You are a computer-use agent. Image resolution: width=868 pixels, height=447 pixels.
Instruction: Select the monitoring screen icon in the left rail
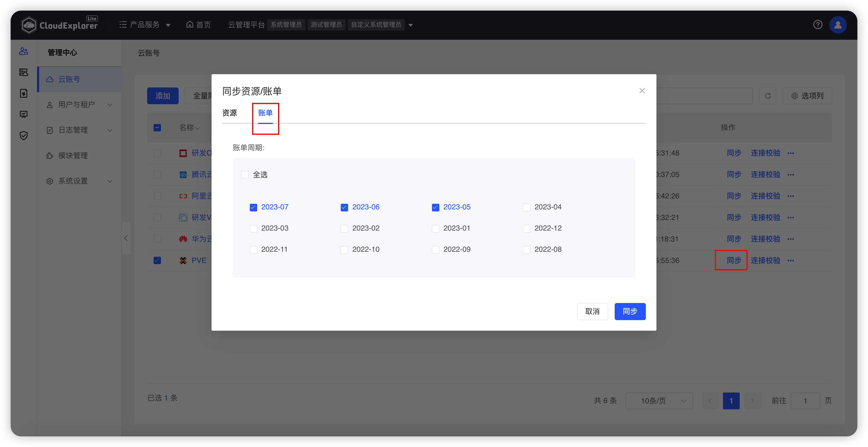click(24, 115)
